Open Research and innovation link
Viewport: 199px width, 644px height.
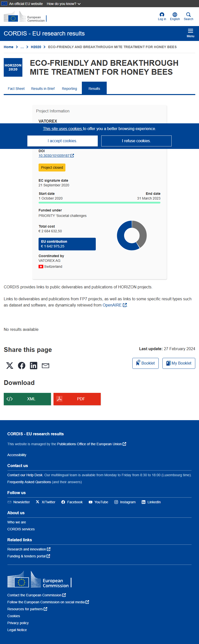29,549
